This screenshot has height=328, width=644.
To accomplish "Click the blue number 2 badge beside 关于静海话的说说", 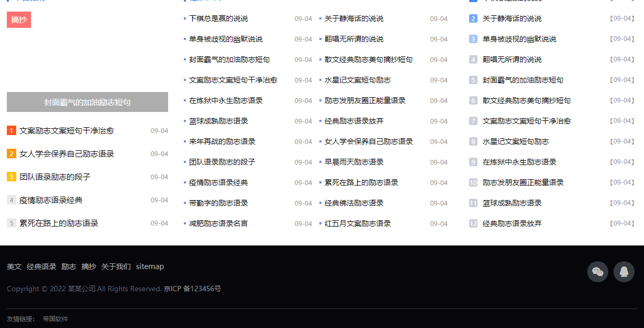I will click(473, 18).
